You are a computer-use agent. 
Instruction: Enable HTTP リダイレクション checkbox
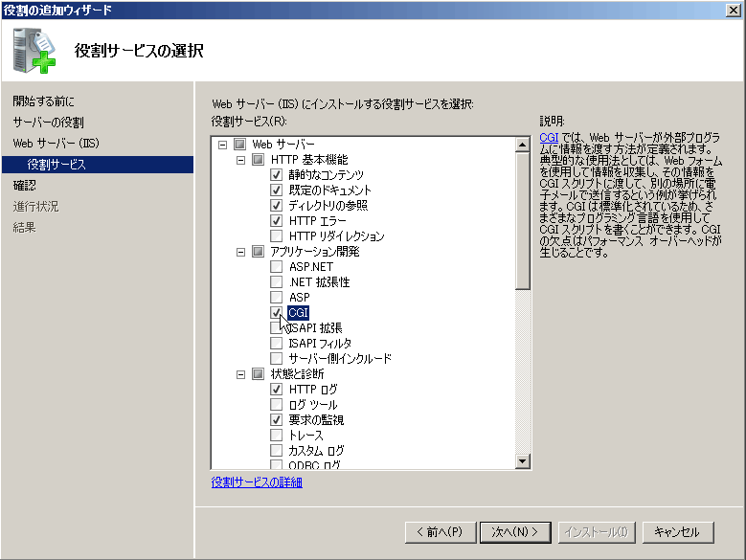click(277, 236)
